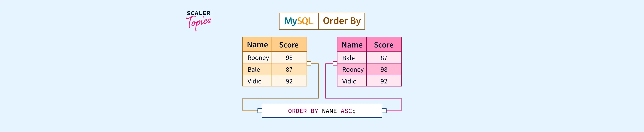Click the connector square right of the query box
This screenshot has height=132, width=644.
point(384,111)
